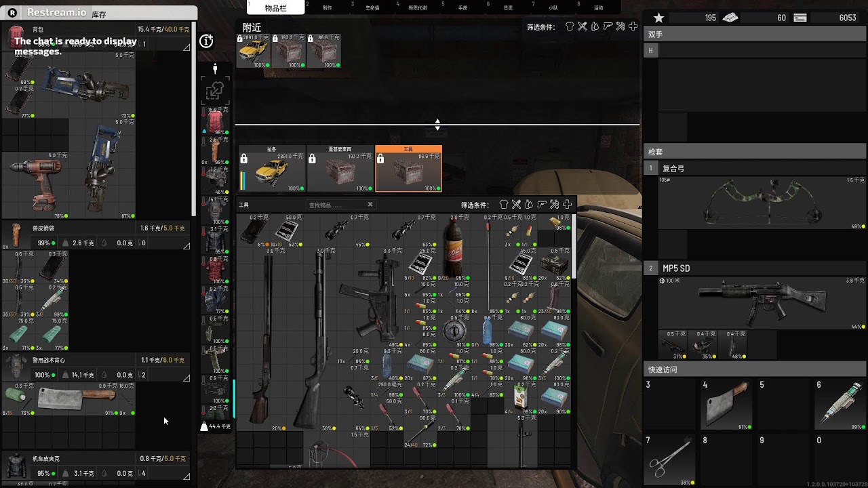868x488 pixels.
Task: Toggle lock on the 蓋基麼東西 container
Action: (312, 159)
